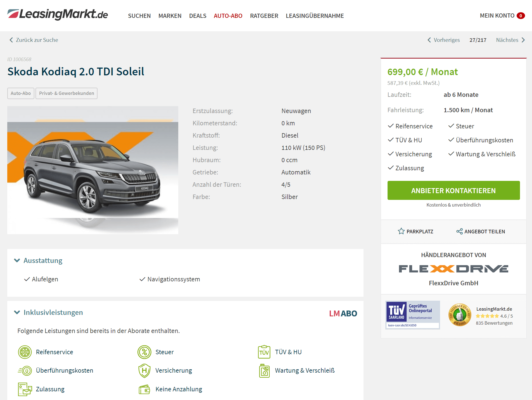Open the eKomi feedback seal

click(x=460, y=315)
